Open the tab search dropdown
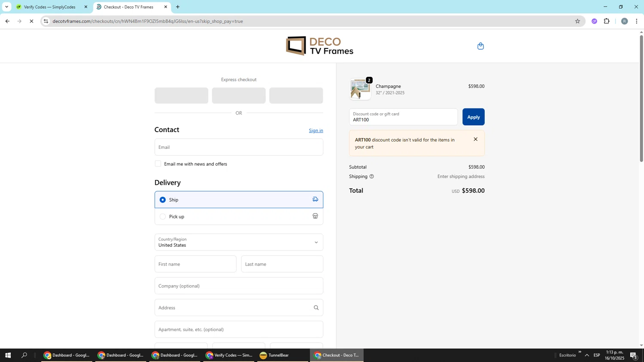Viewport: 644px width, 362px height. [x=6, y=7]
